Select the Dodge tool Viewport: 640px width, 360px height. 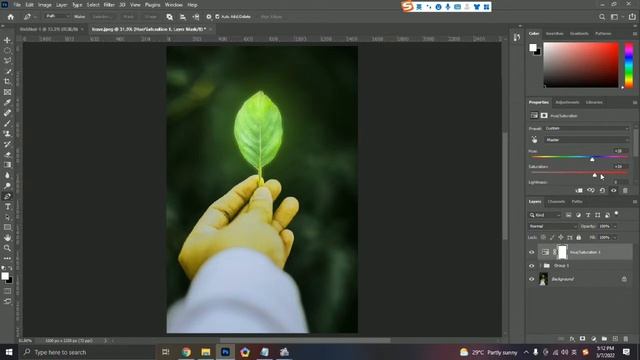[x=7, y=186]
